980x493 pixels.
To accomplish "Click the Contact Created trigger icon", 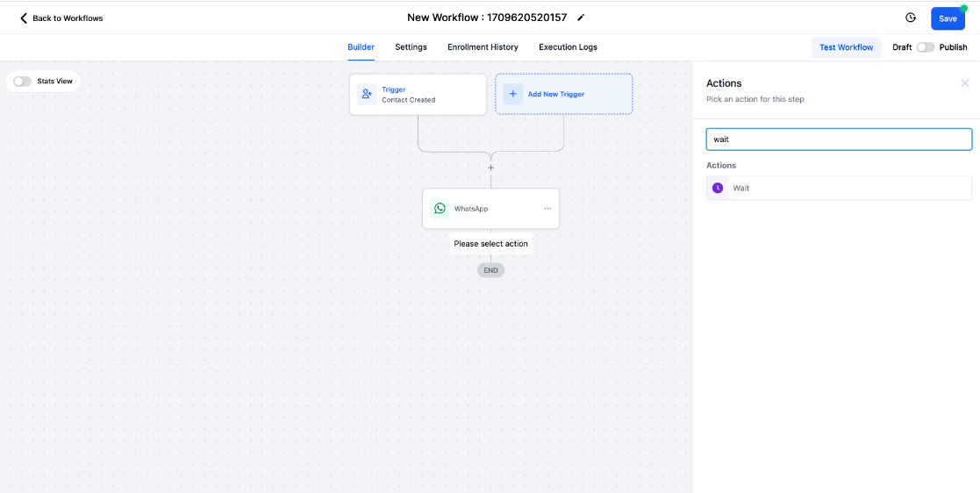I will click(367, 95).
